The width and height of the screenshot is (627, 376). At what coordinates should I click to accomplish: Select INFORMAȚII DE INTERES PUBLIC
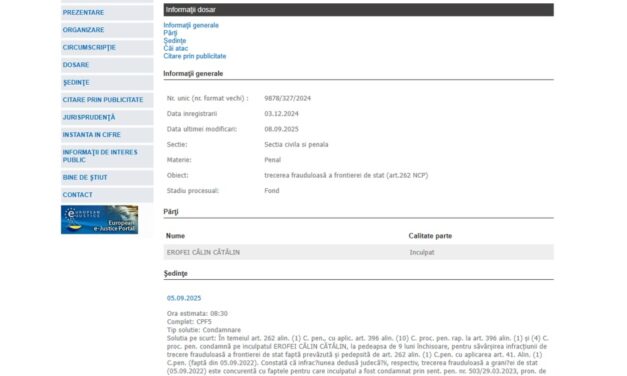point(107,156)
